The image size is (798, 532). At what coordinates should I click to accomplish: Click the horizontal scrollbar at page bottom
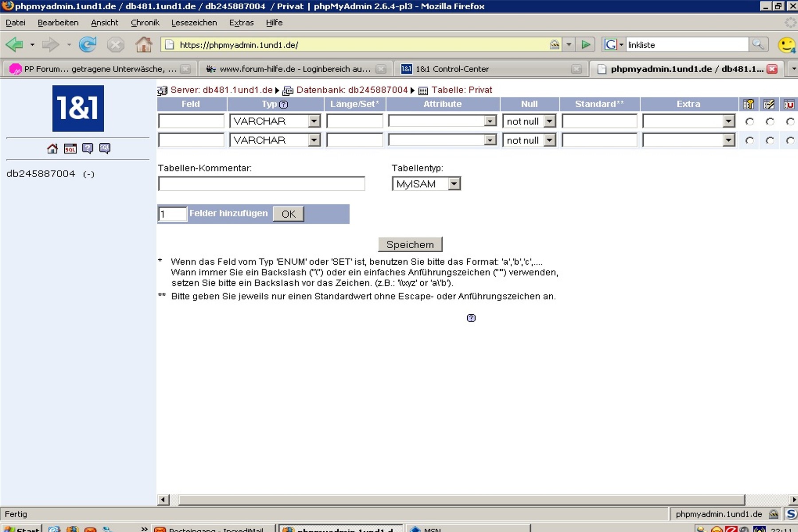tap(461, 500)
